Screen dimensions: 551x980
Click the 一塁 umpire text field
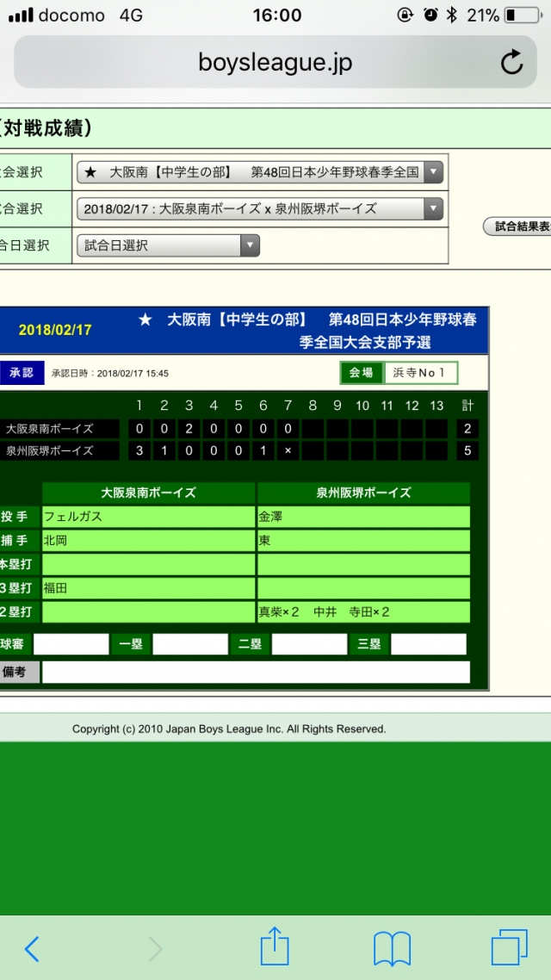(190, 644)
